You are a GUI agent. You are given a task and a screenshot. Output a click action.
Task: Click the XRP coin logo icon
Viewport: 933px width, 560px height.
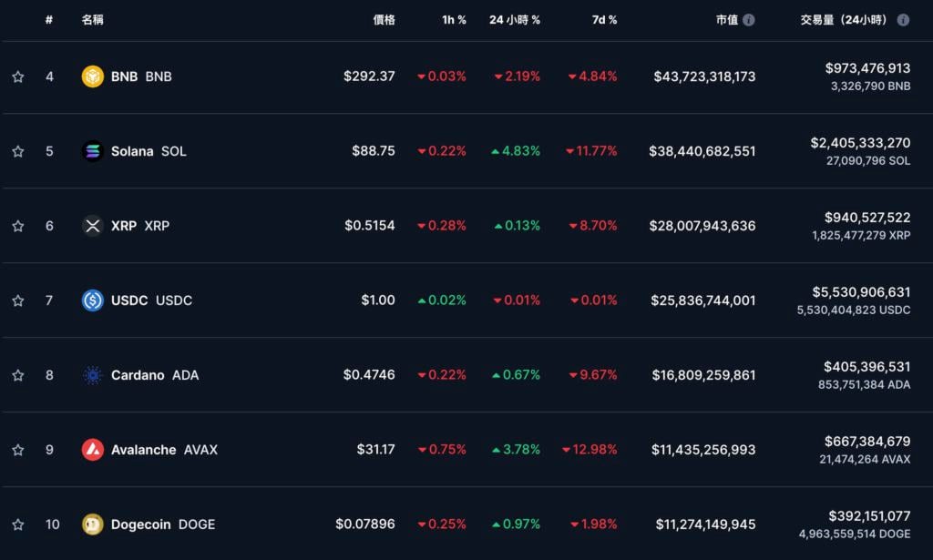click(x=93, y=226)
